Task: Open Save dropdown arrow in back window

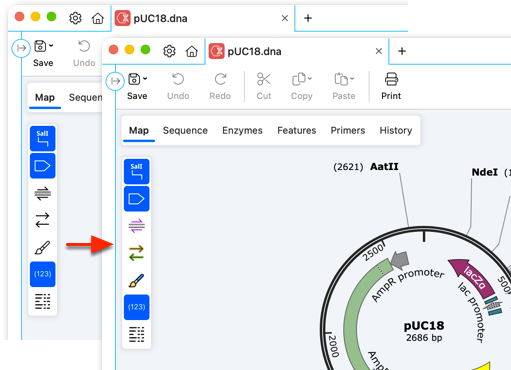Action: tap(51, 46)
